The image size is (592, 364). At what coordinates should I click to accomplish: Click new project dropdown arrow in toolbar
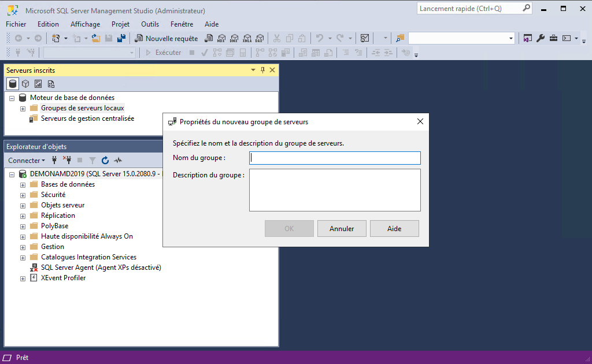66,38
